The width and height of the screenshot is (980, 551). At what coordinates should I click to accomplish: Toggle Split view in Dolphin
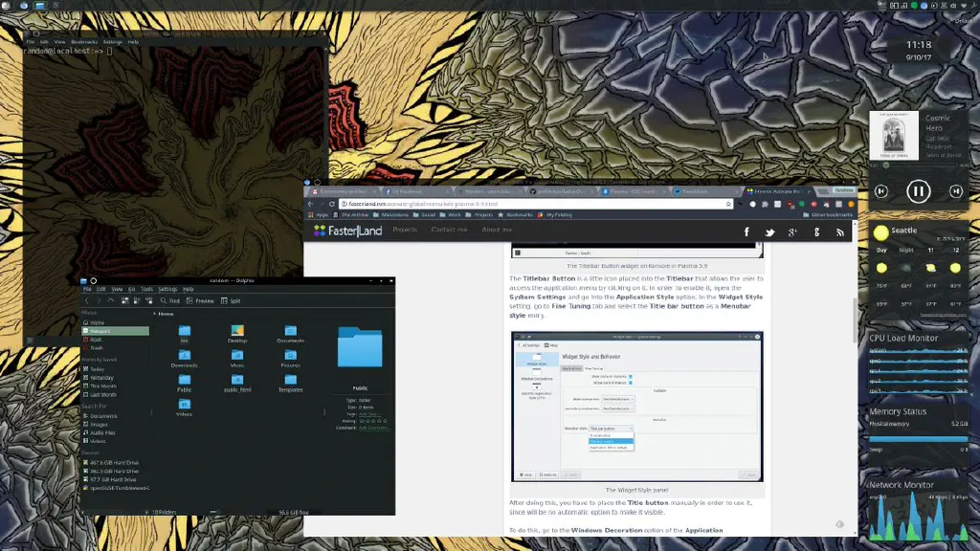(x=231, y=300)
